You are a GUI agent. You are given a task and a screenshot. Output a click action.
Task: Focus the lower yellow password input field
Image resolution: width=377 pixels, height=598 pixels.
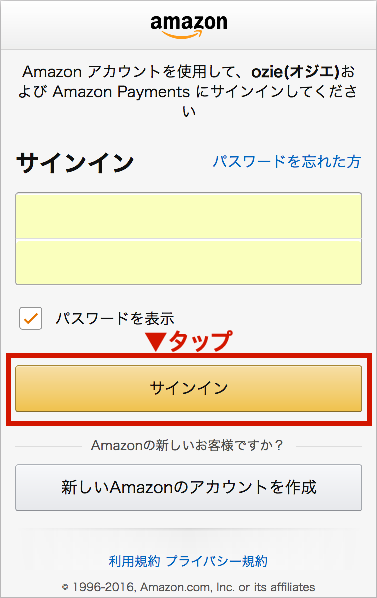[188, 262]
